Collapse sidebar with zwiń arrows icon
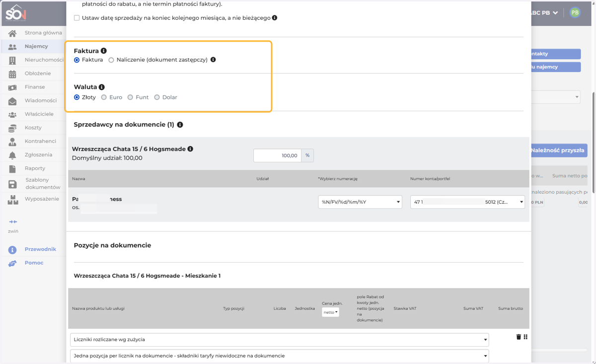 tap(13, 221)
